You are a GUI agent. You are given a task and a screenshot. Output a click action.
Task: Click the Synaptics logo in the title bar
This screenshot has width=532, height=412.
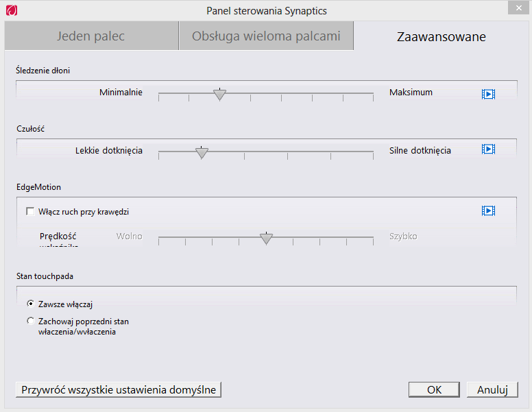click(x=12, y=10)
